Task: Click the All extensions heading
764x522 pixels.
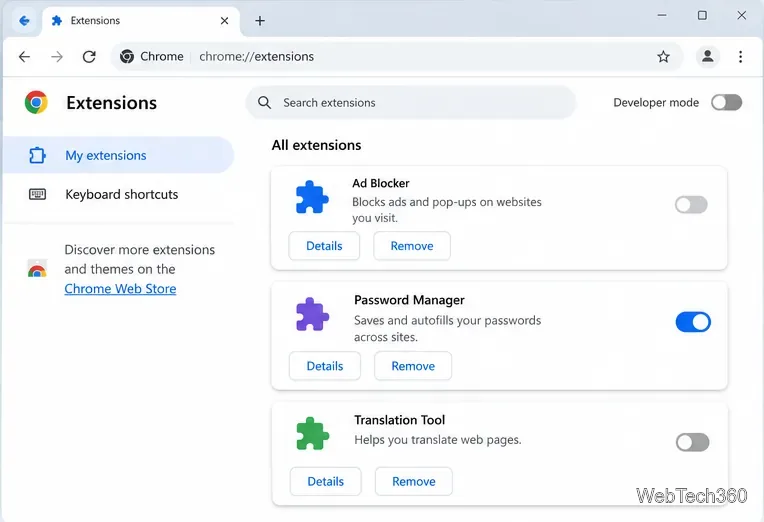Action: (x=317, y=145)
